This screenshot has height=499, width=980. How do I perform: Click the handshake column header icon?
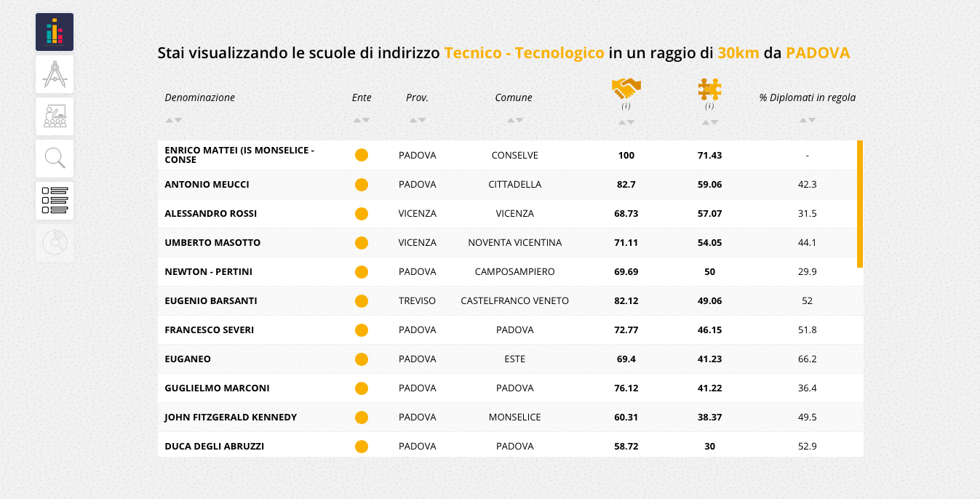626,89
